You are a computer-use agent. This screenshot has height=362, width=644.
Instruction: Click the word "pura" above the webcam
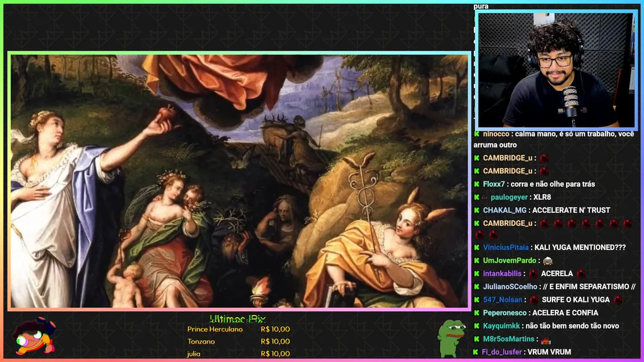click(x=481, y=7)
